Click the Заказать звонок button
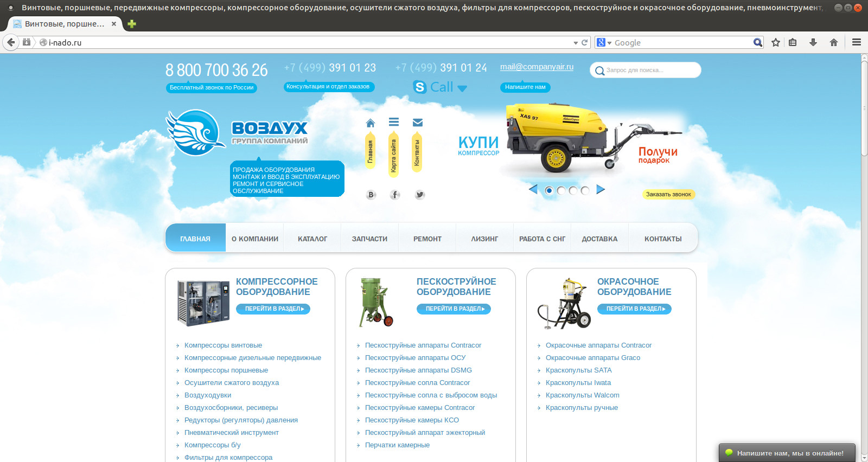 click(668, 194)
